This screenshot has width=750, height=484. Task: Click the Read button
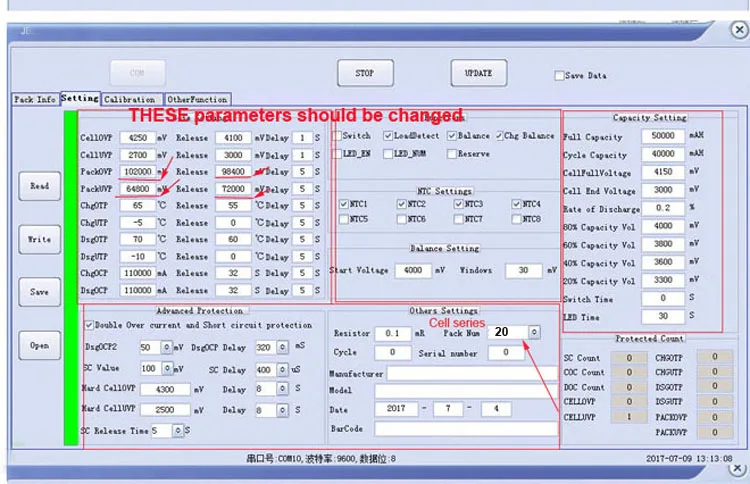[x=40, y=186]
